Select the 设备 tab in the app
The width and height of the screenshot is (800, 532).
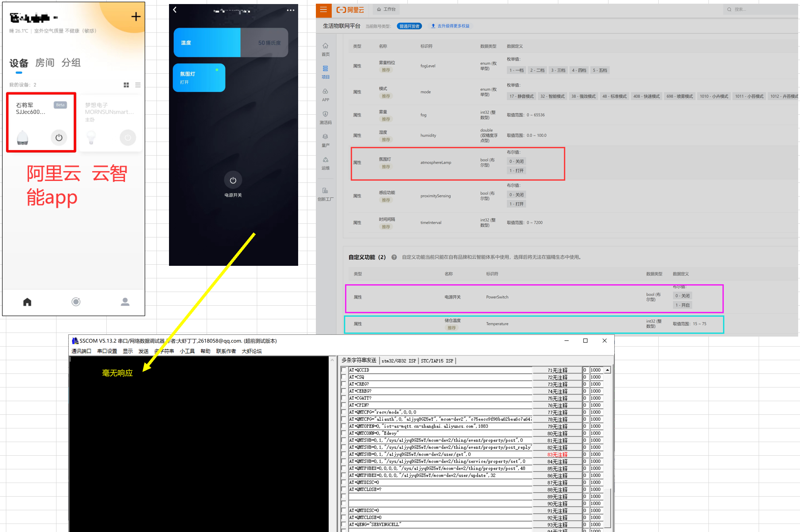point(19,63)
